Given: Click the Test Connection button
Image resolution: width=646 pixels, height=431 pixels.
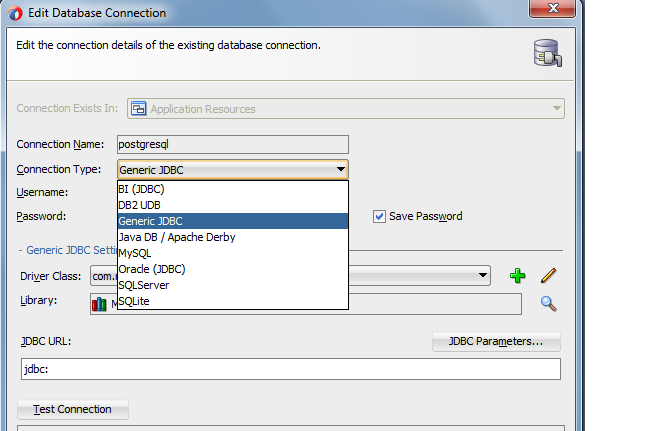Looking at the screenshot, I should (73, 410).
